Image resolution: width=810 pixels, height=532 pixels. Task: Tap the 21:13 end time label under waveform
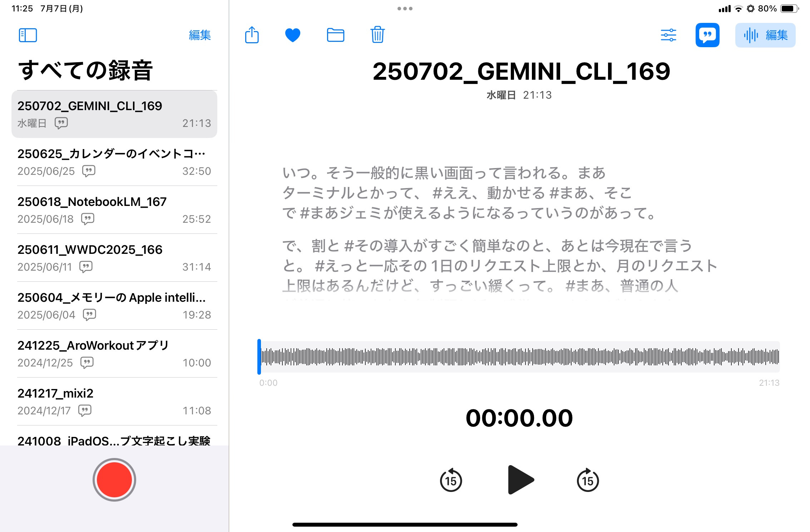(769, 383)
